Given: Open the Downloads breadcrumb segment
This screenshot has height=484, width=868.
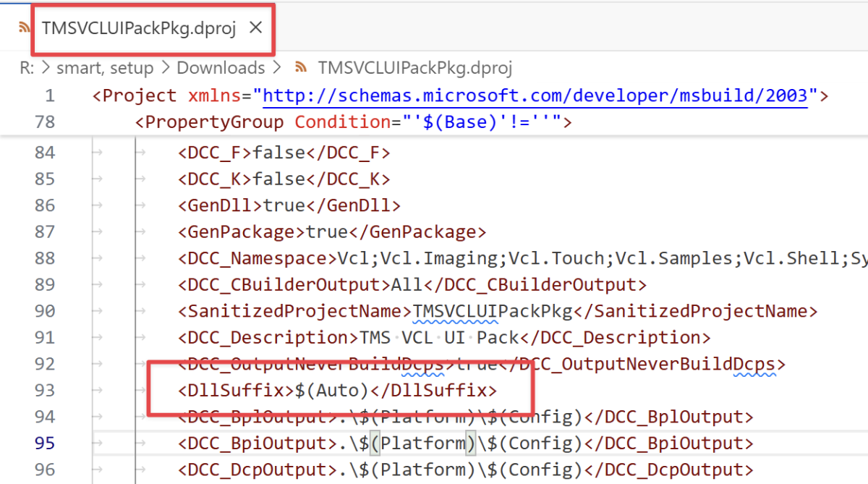Looking at the screenshot, I should coord(221,68).
